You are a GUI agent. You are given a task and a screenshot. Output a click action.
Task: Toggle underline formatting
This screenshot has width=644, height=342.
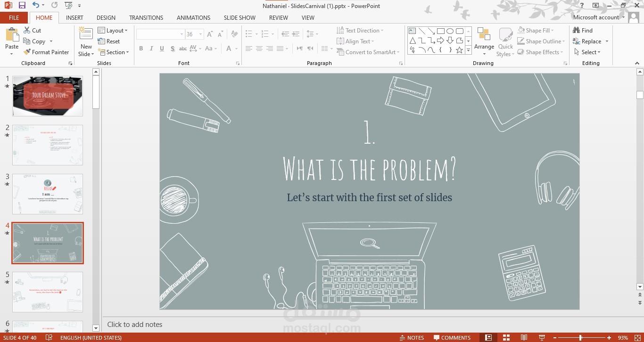(x=162, y=49)
